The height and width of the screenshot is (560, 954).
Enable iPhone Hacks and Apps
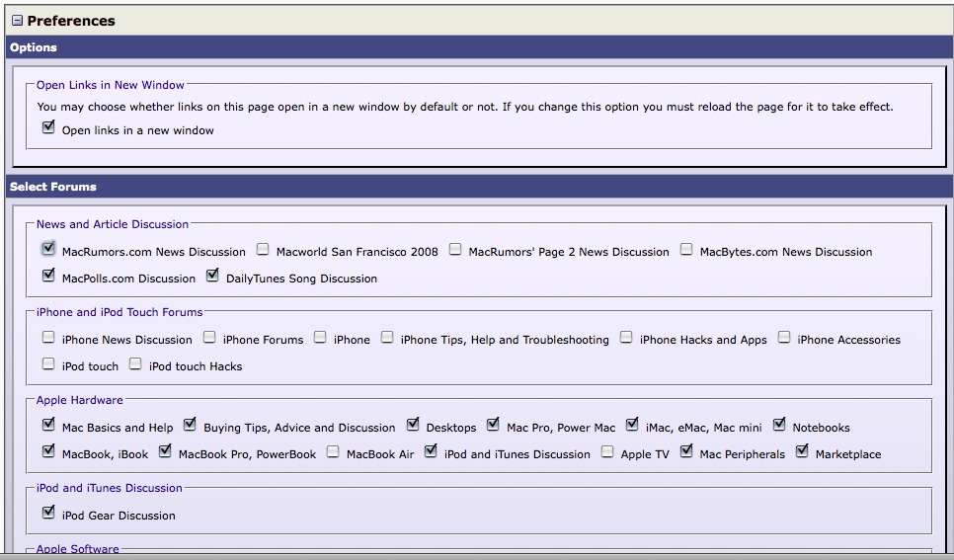click(x=626, y=337)
